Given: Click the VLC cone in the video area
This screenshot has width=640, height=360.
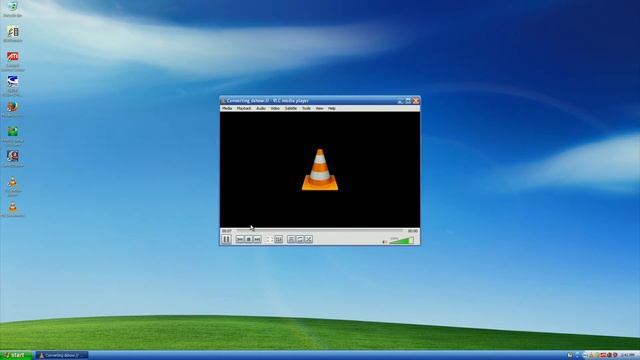Looking at the screenshot, I should (320, 170).
